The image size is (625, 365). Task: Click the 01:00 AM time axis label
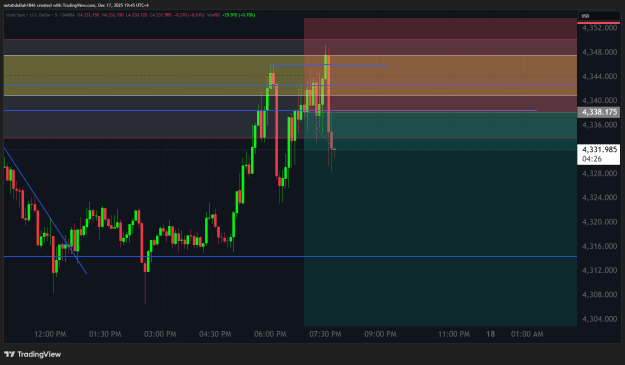[x=527, y=334]
